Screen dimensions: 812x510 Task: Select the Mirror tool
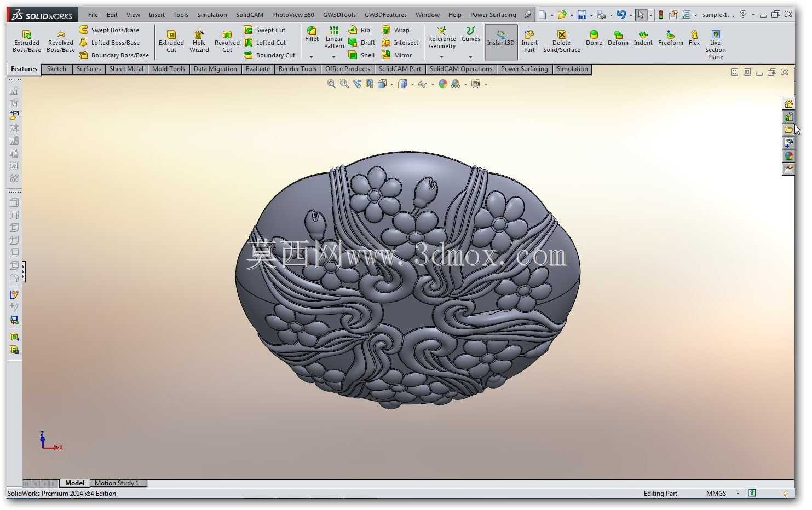pyautogui.click(x=397, y=55)
